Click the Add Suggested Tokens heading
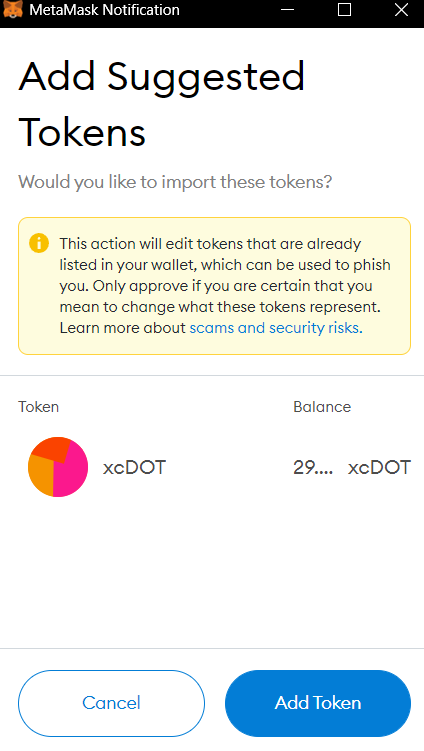Image resolution: width=424 pixels, height=751 pixels. coord(161,104)
